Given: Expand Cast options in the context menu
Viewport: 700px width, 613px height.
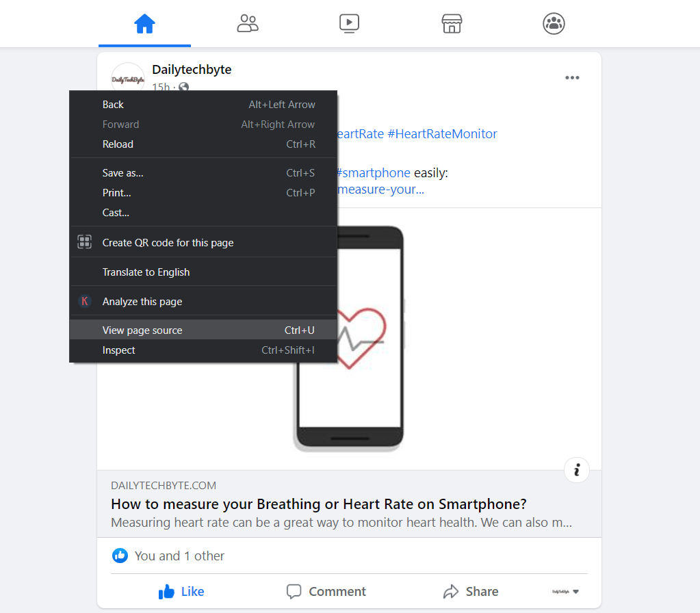Looking at the screenshot, I should coord(115,212).
